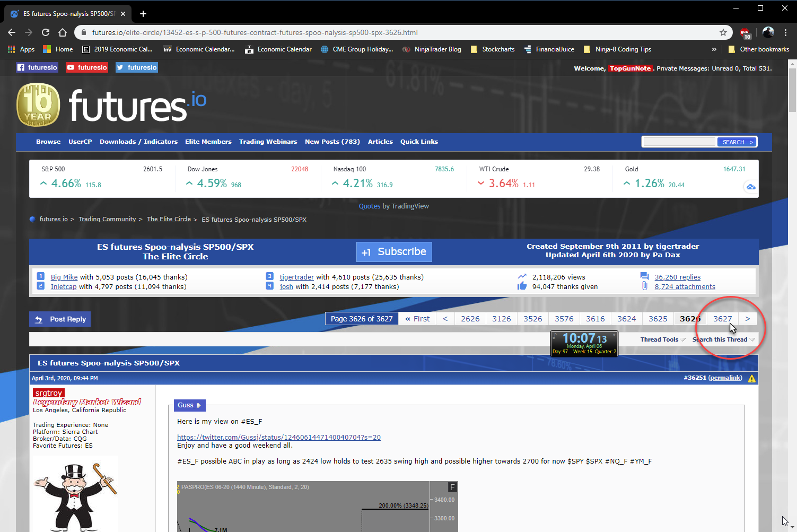This screenshot has height=532, width=797.
Task: Open tigertrader's profile link
Action: [297, 277]
